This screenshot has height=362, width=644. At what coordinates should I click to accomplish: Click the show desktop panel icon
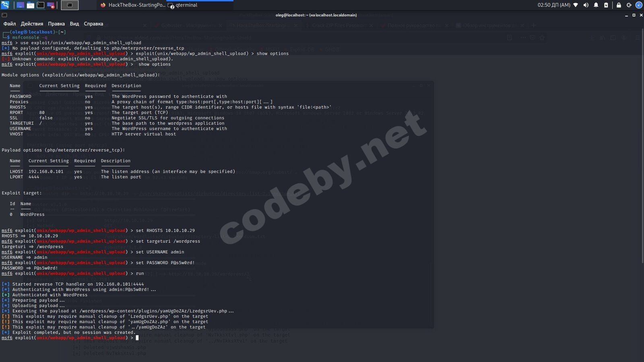(20, 5)
